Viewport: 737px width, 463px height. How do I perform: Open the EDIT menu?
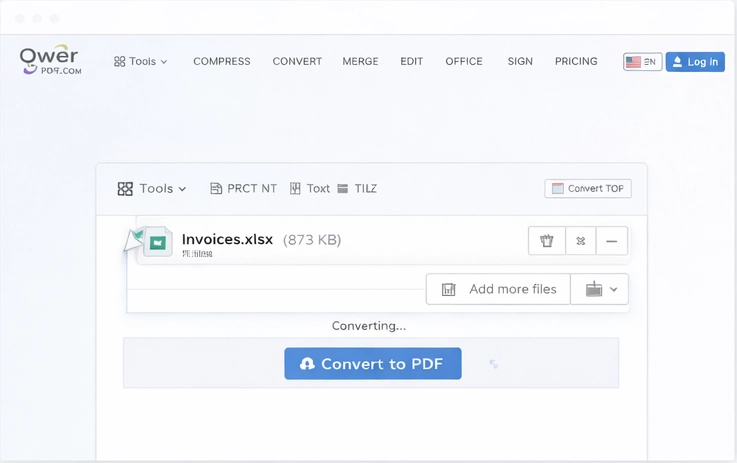pyautogui.click(x=412, y=62)
